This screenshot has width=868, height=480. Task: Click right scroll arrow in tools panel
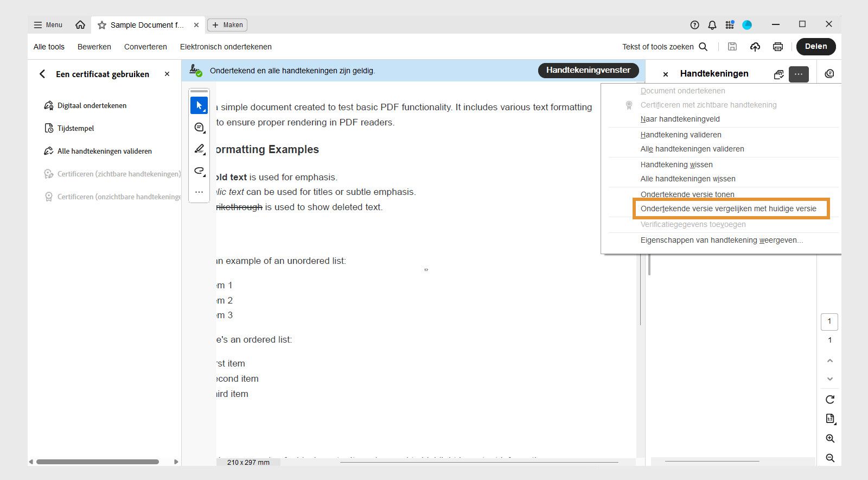tap(176, 462)
